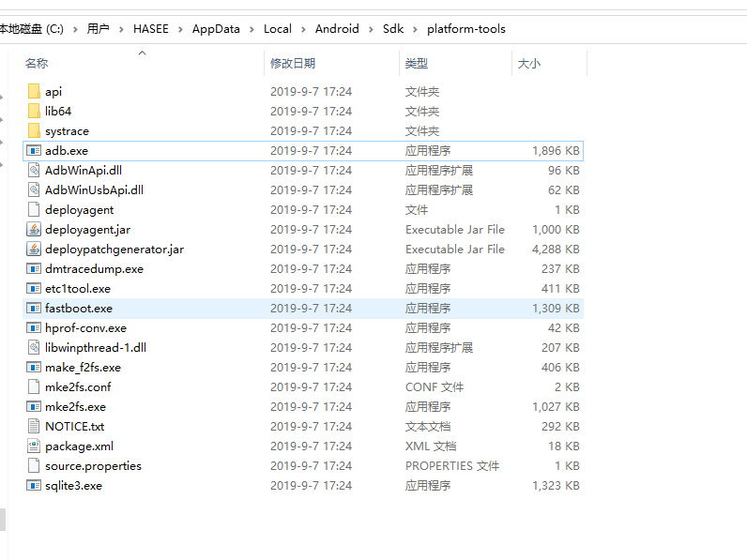
Task: Click the CONF 文件 type cell
Action: [434, 387]
